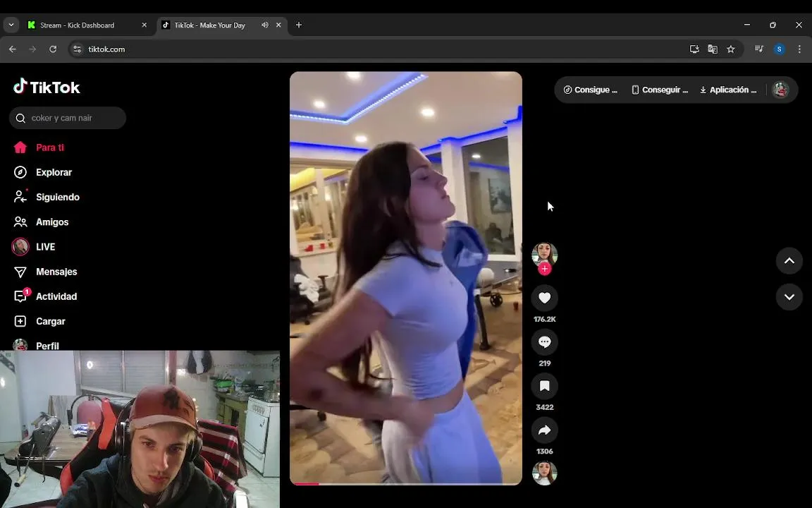Viewport: 812px width, 508px height.
Task: Reload the current page
Action: pos(53,49)
